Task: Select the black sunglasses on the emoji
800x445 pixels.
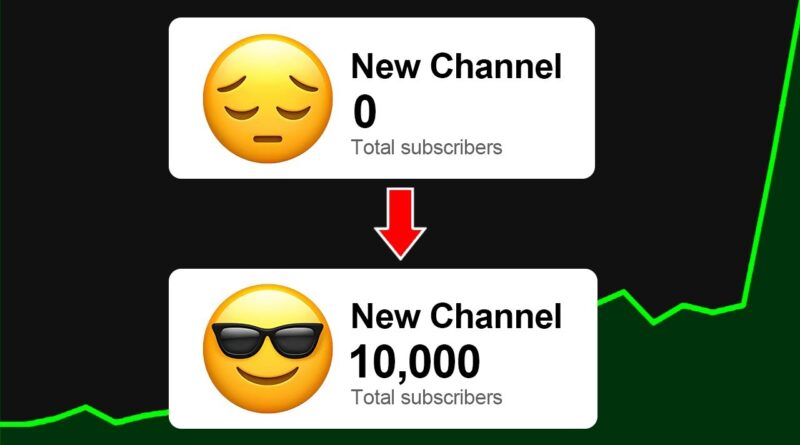Action: (x=267, y=339)
